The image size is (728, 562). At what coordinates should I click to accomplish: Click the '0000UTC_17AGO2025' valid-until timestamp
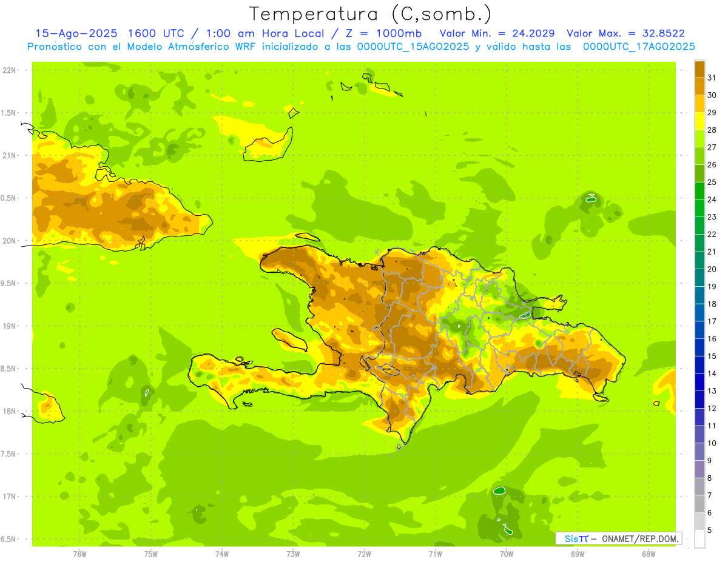[x=639, y=47]
